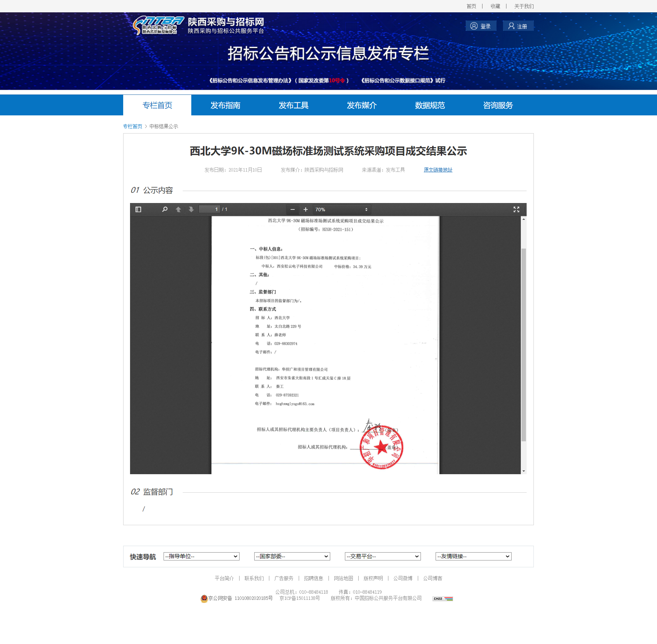The height and width of the screenshot is (644, 657).
Task: Click the 专栏首页 breadcrumb link
Action: [x=132, y=126]
